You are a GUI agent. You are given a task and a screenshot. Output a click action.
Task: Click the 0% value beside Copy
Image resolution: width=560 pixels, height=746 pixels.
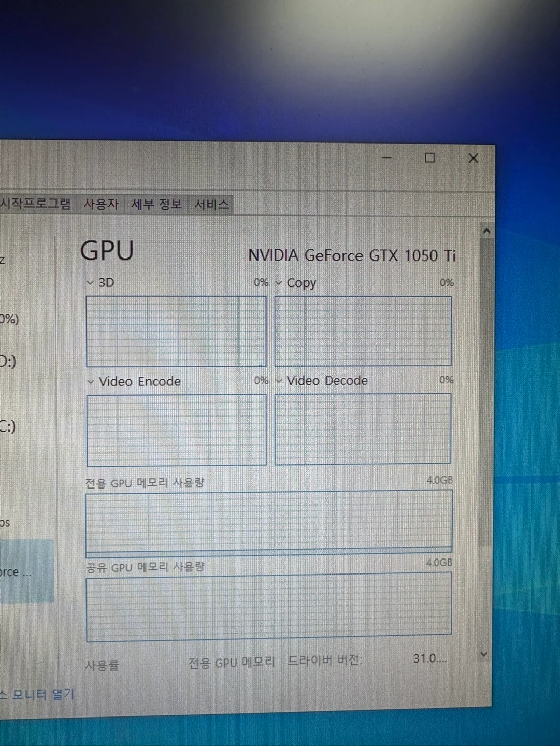click(x=447, y=282)
